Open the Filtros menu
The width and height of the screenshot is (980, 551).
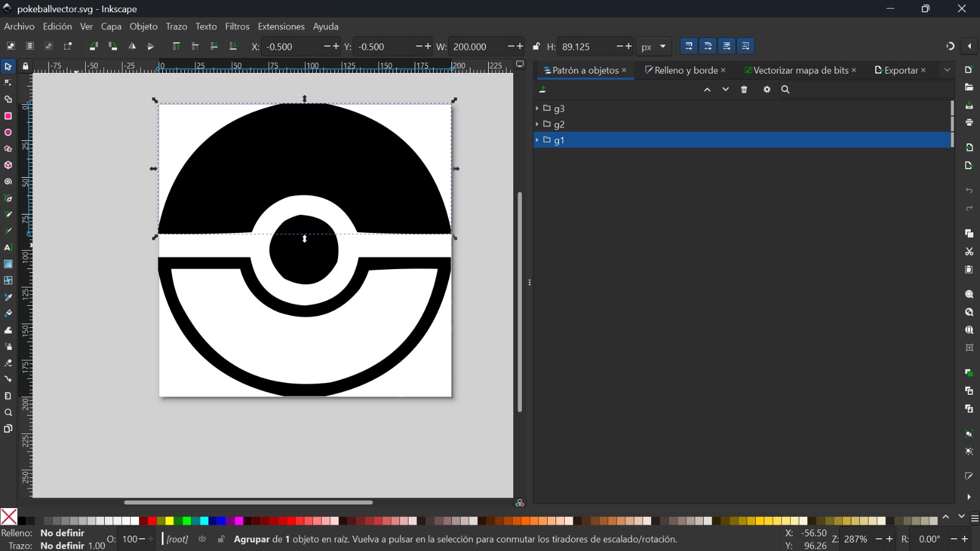coord(237,27)
